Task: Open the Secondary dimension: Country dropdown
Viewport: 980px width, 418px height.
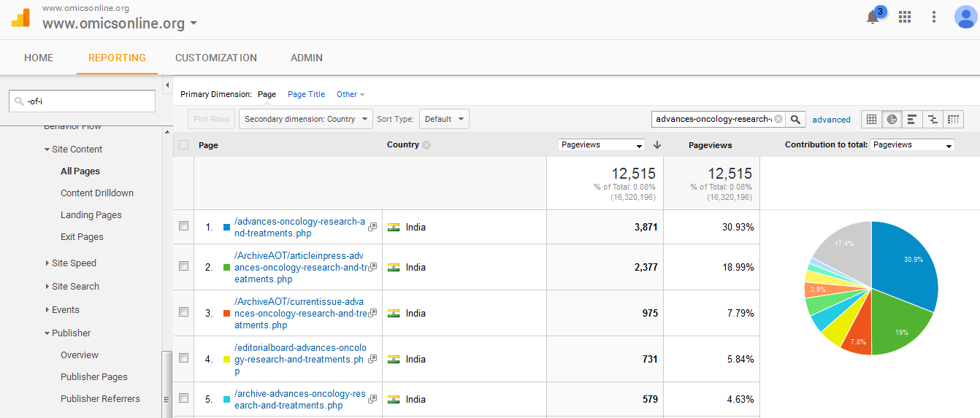Action: point(305,119)
